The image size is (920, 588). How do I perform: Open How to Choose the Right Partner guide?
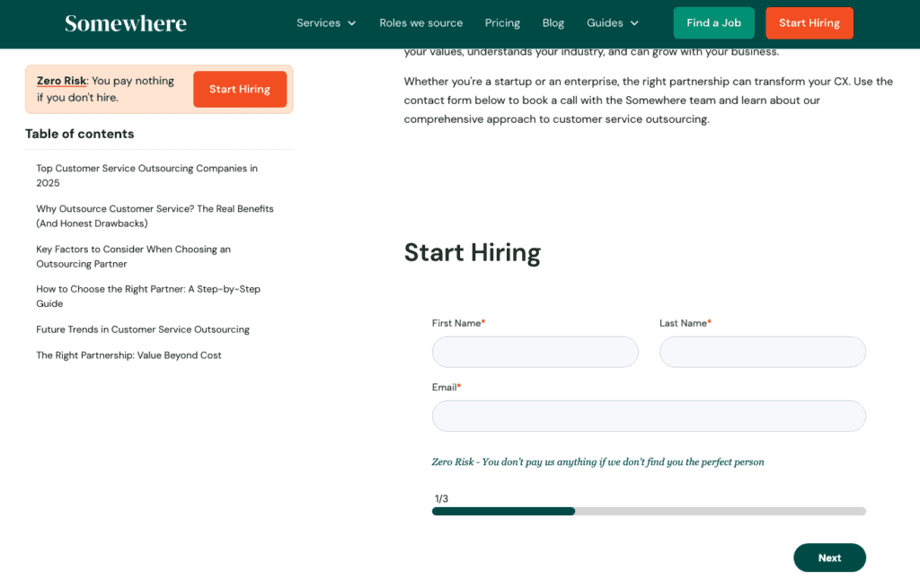[x=148, y=296]
